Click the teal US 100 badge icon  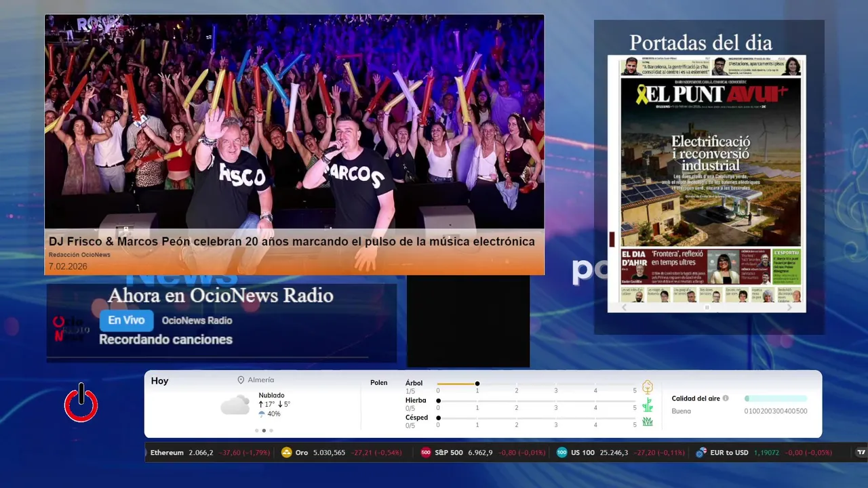pyautogui.click(x=561, y=453)
